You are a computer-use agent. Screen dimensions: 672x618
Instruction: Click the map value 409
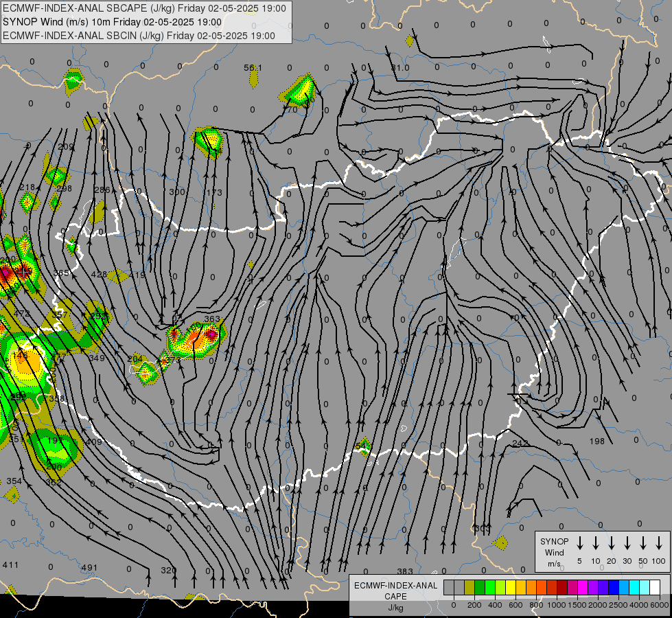94,442
